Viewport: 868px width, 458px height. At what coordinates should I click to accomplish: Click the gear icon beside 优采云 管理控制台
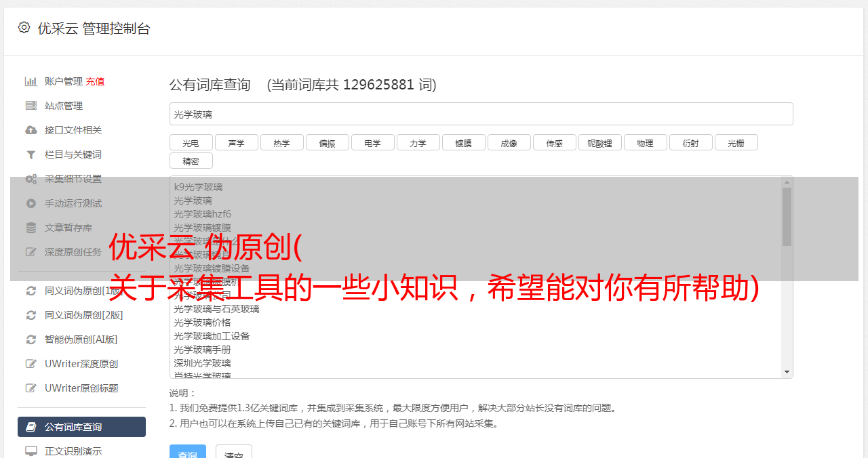point(24,28)
